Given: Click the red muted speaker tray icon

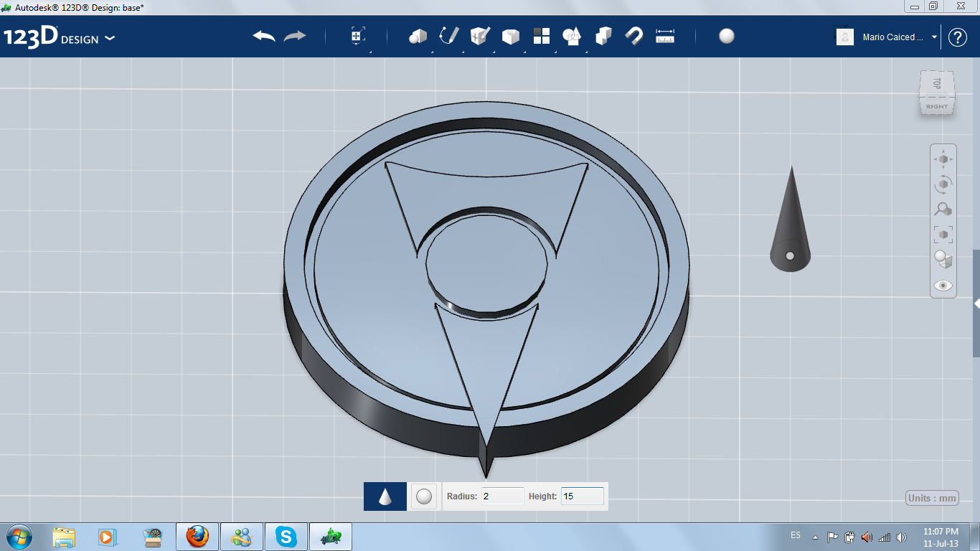Looking at the screenshot, I should 867,537.
